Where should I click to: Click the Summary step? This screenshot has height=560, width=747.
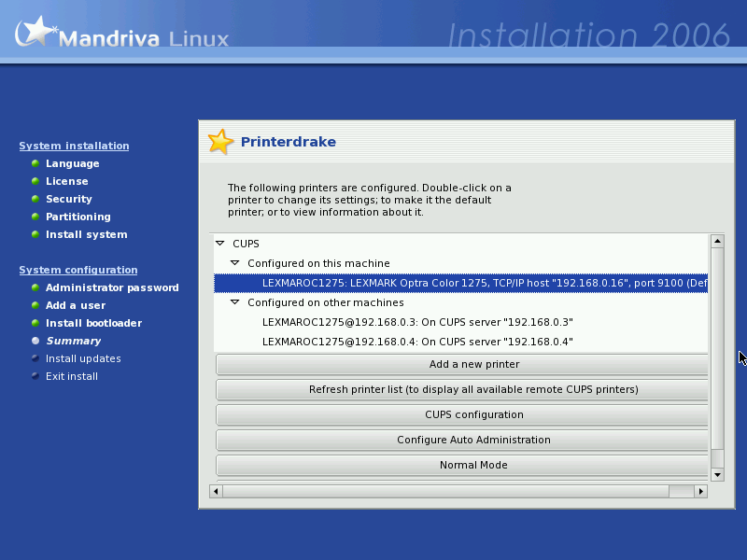coord(74,341)
